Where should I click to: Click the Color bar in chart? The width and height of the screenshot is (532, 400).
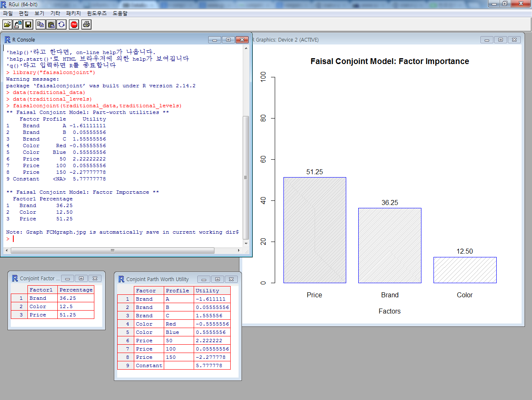[x=465, y=270]
